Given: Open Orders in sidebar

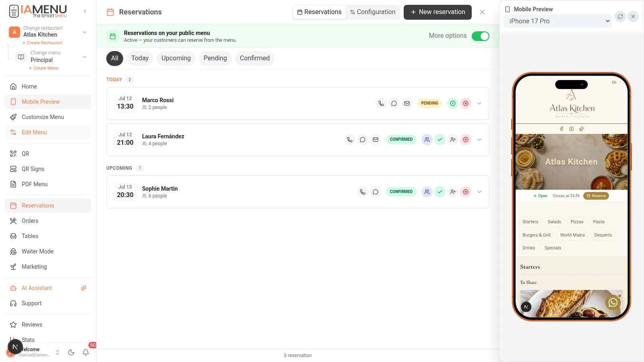Looking at the screenshot, I should point(48,221).
